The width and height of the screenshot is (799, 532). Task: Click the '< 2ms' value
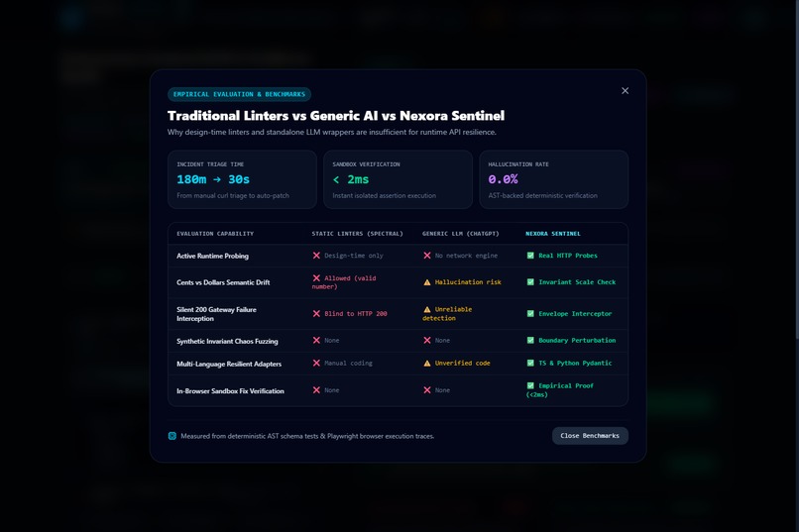[x=351, y=179]
